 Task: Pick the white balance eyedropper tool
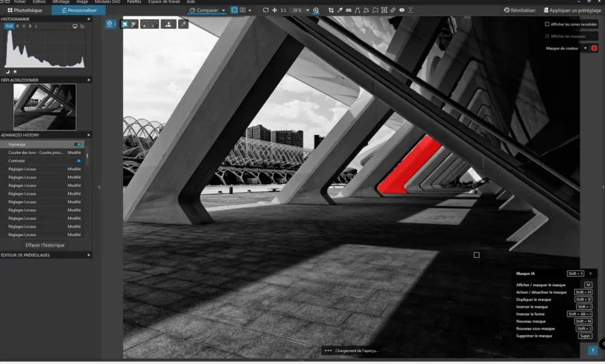pos(340,11)
